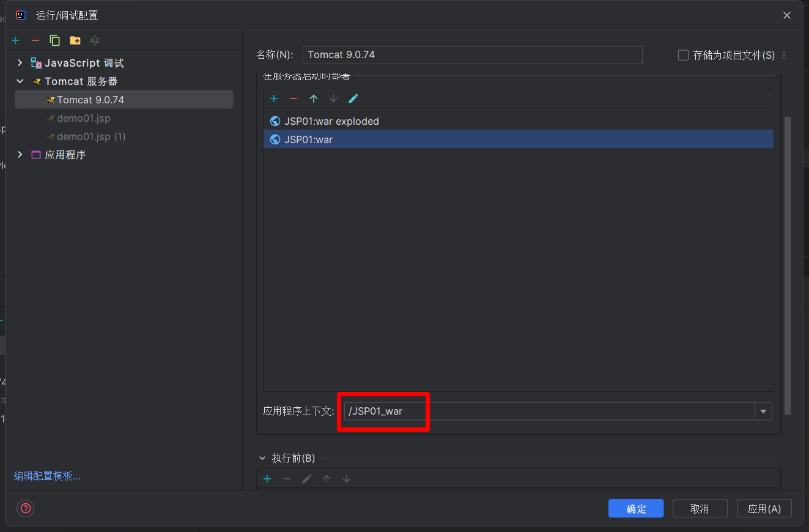Add a deployment artifact

click(x=274, y=98)
